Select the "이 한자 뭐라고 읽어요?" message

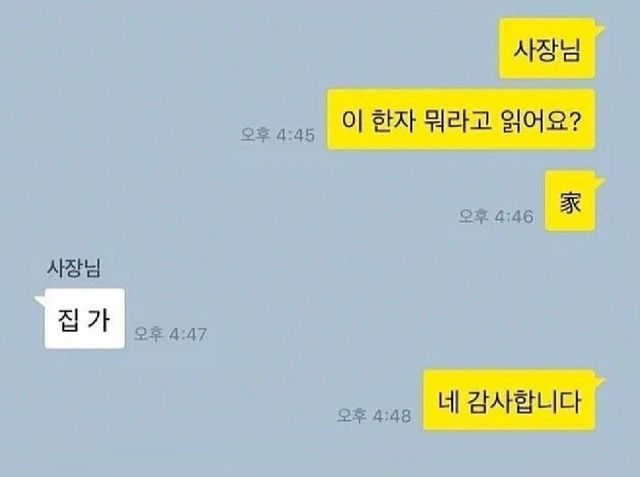461,119
